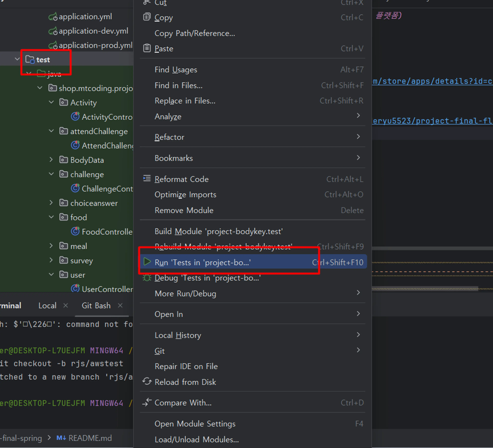Open the Bookmarks submenu
Image resolution: width=493 pixels, height=448 pixels.
coord(253,158)
